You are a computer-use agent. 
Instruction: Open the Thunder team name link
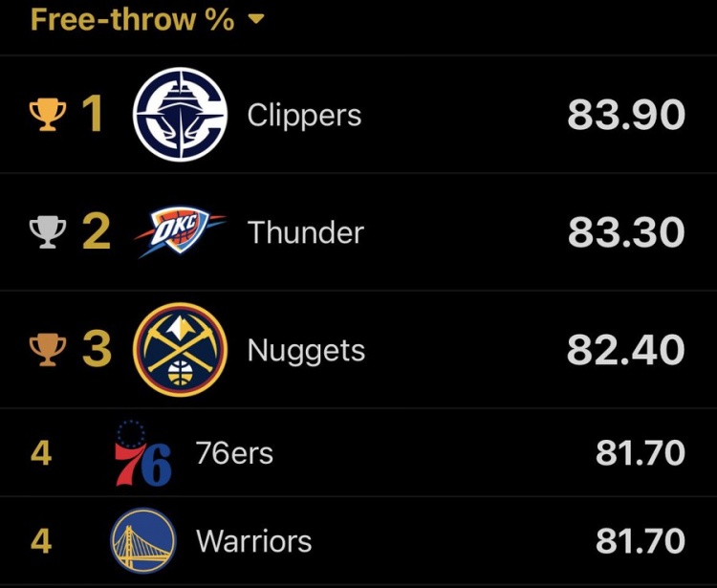[x=305, y=232]
